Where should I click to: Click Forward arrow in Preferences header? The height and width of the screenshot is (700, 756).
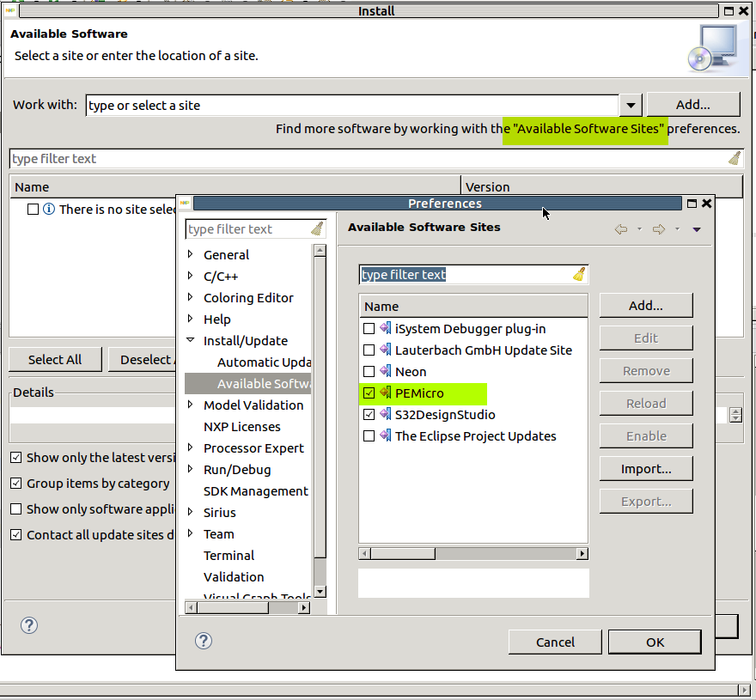pos(659,229)
